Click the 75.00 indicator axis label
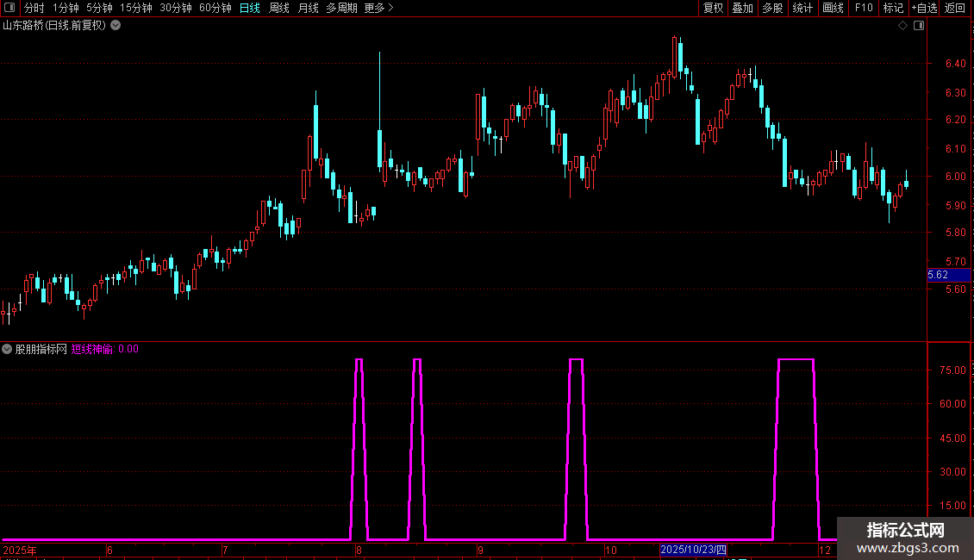Screen dimensions: 974x560 coord(952,370)
